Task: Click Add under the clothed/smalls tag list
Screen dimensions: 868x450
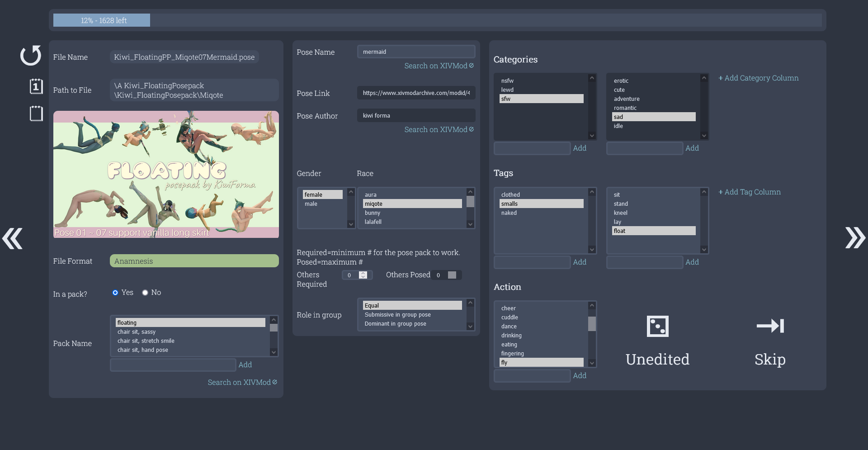Action: (x=580, y=262)
